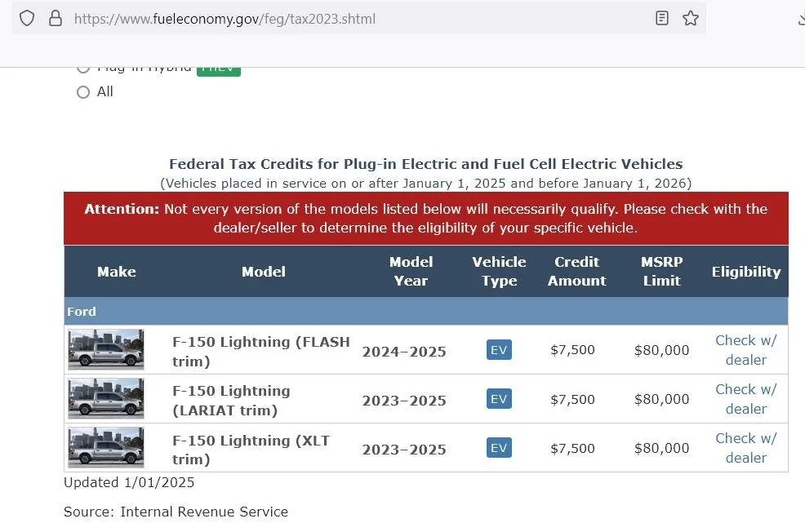Bookmark this page with the star icon
The width and height of the screenshot is (805, 532).
690,17
